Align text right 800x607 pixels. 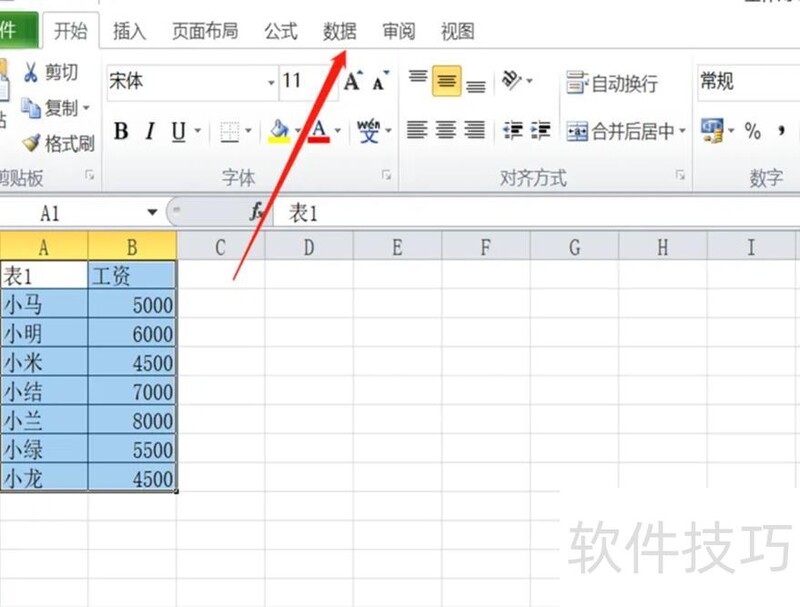coord(474,130)
